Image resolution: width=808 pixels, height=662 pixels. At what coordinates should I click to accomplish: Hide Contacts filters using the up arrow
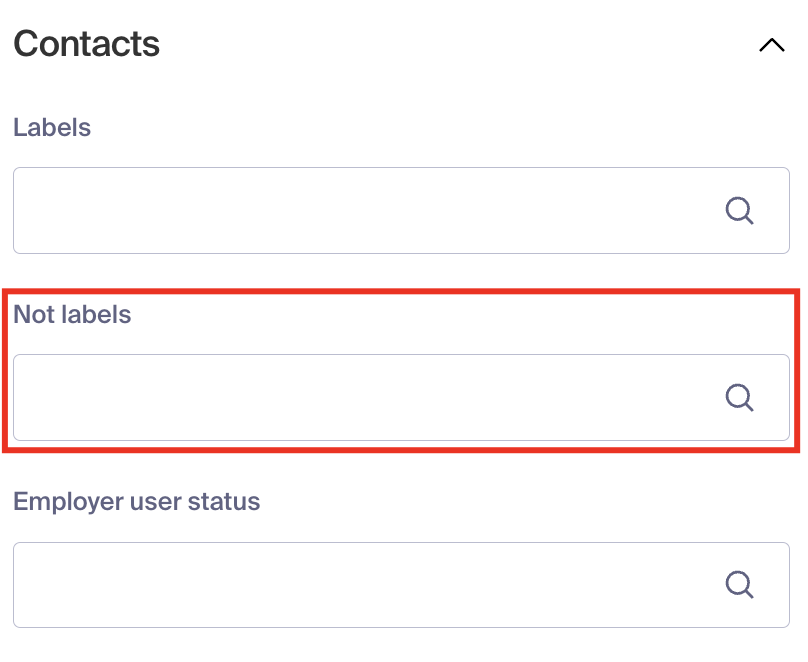[771, 45]
